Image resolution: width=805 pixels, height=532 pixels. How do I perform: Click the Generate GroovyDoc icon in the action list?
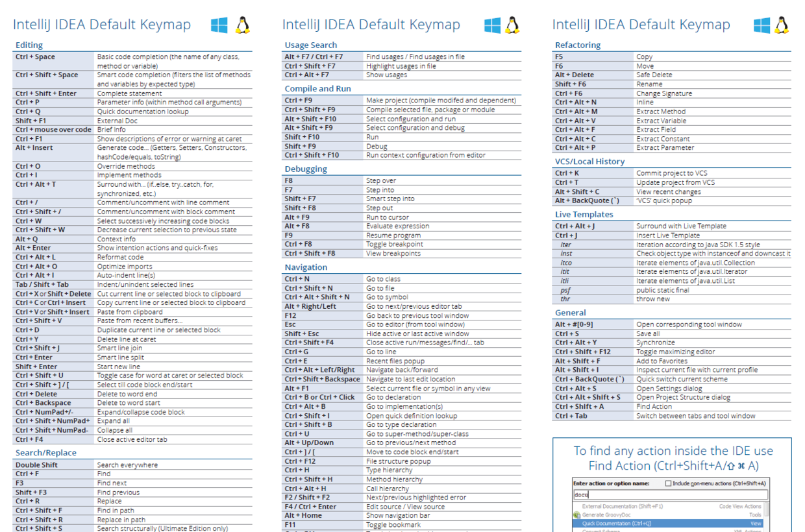[576, 514]
